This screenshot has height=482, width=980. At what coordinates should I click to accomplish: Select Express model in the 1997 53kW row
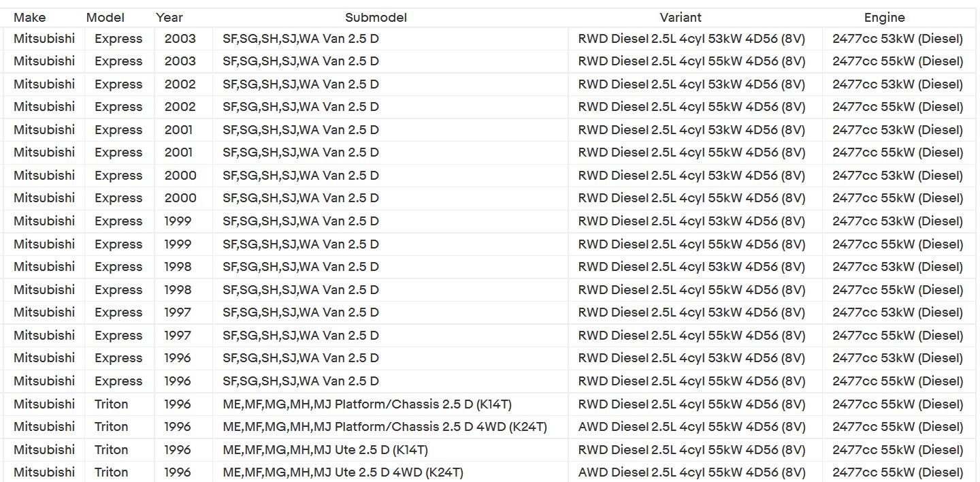point(118,312)
